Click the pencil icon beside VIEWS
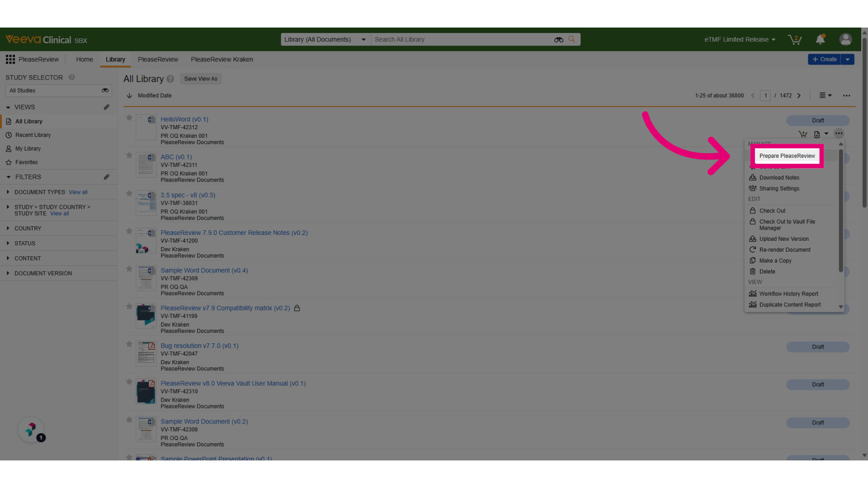The width and height of the screenshot is (868, 488). pyautogui.click(x=107, y=107)
